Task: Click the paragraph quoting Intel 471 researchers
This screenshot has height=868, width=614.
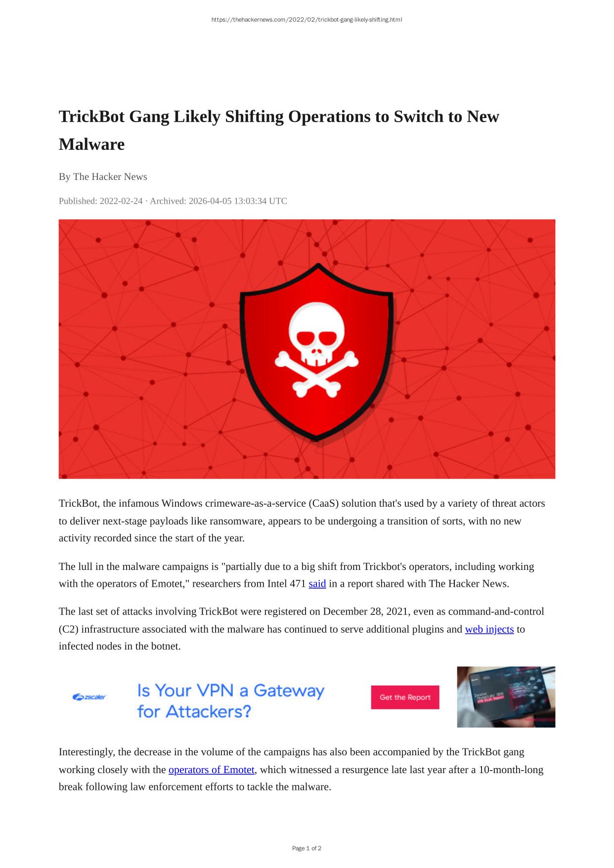Action: (x=297, y=575)
